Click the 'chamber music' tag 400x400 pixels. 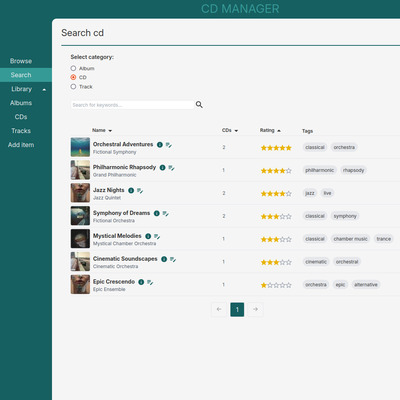350,239
